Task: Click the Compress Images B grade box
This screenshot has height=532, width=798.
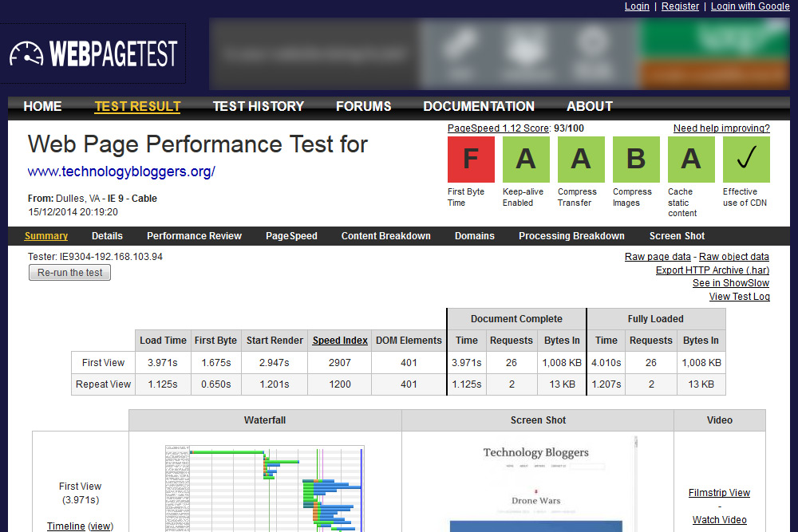Action: click(x=636, y=160)
